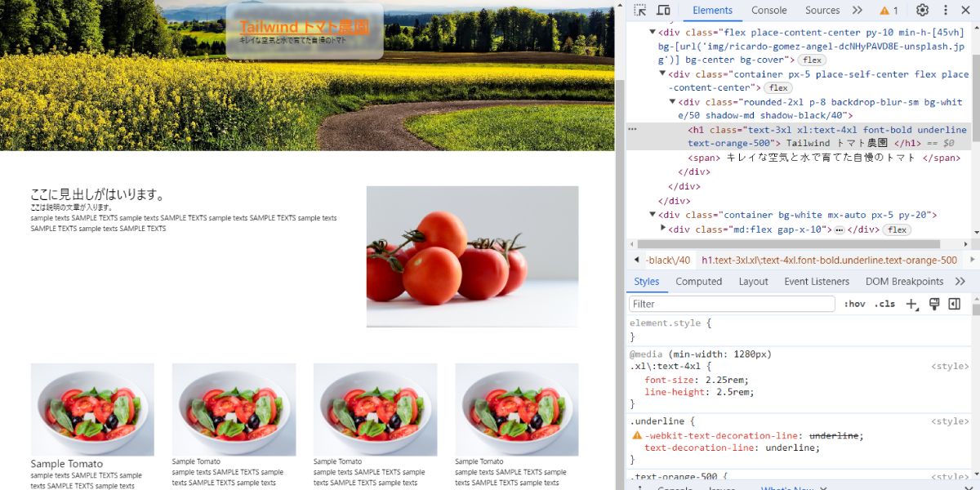Click the tomatoes-on-vine photo on the page

[473, 256]
